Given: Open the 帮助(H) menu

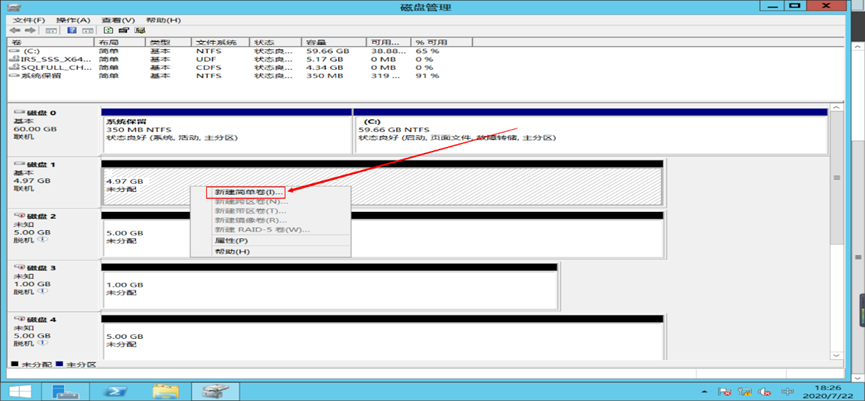Looking at the screenshot, I should pyautogui.click(x=163, y=20).
